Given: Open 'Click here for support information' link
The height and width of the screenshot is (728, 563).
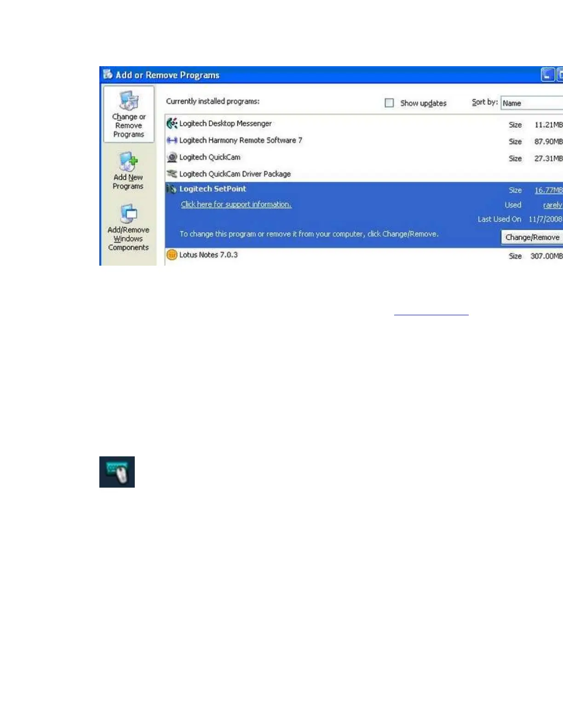Looking at the screenshot, I should [x=236, y=205].
